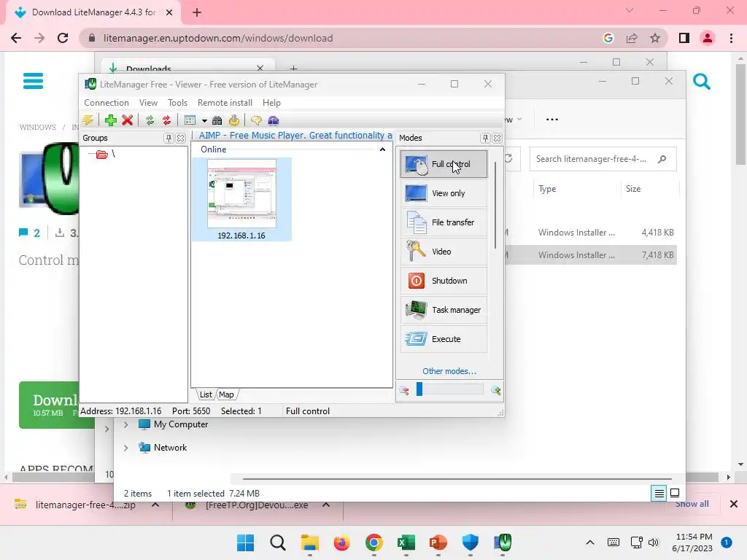Click the red X delete connection icon

point(127,120)
